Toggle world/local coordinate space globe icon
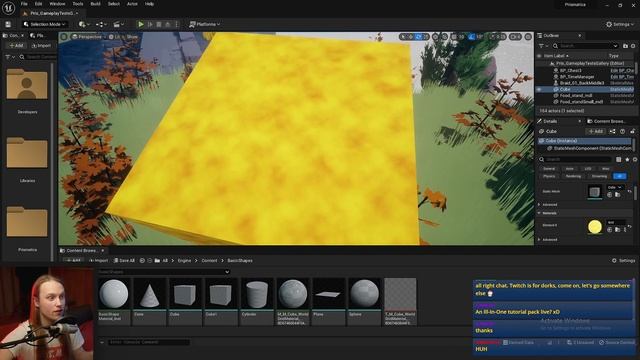Image resolution: width=640 pixels, height=360 pixels. coord(436,37)
